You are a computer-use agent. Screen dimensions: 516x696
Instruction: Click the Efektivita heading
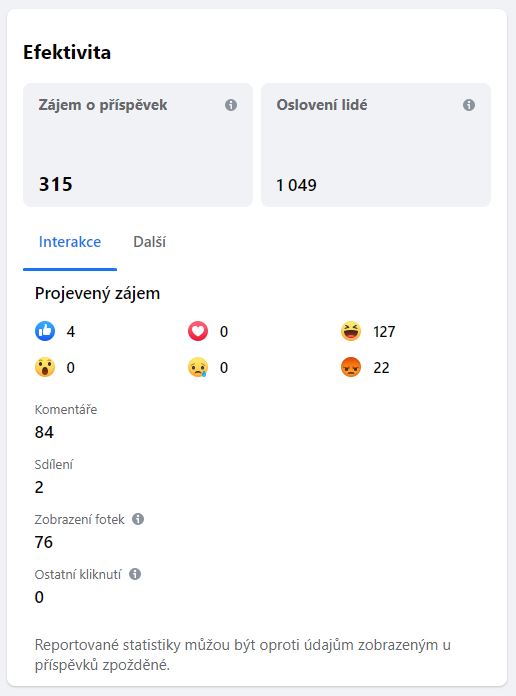(67, 52)
